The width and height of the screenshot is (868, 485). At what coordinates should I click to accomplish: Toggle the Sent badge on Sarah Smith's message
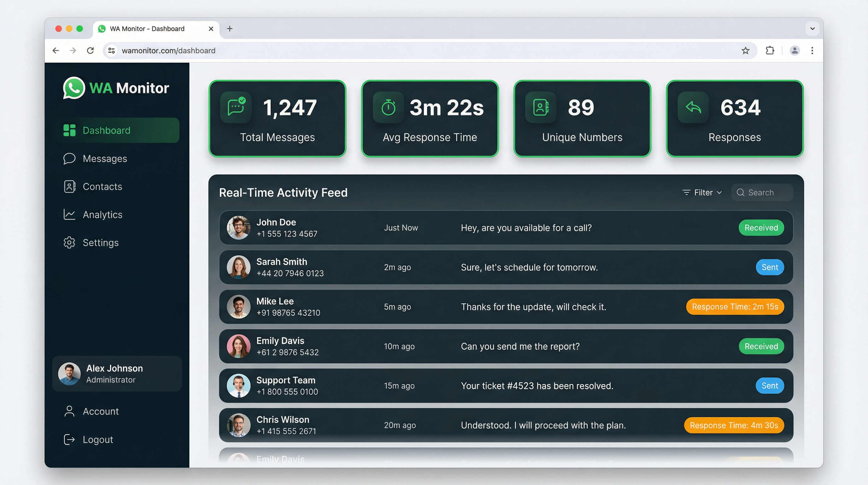pos(770,267)
